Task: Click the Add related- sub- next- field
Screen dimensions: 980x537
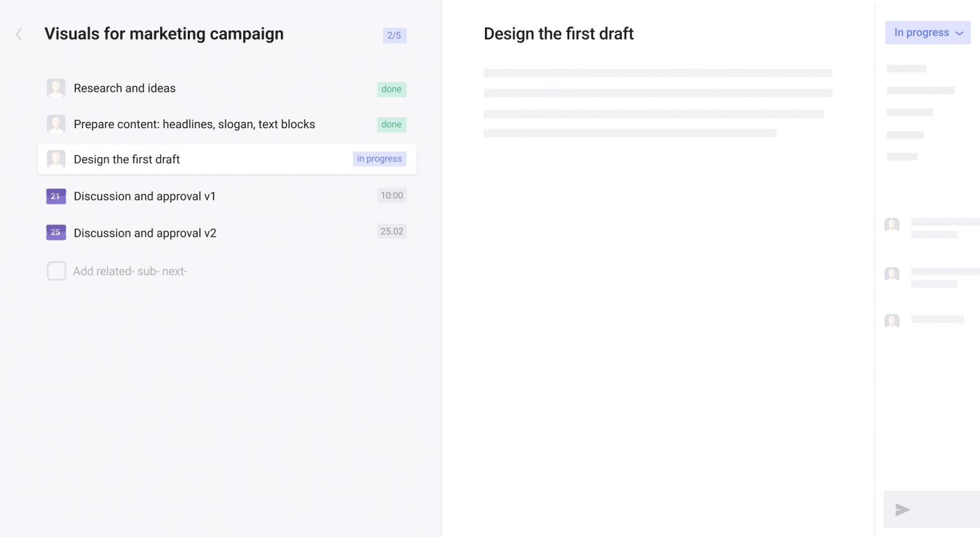Action: pos(130,271)
